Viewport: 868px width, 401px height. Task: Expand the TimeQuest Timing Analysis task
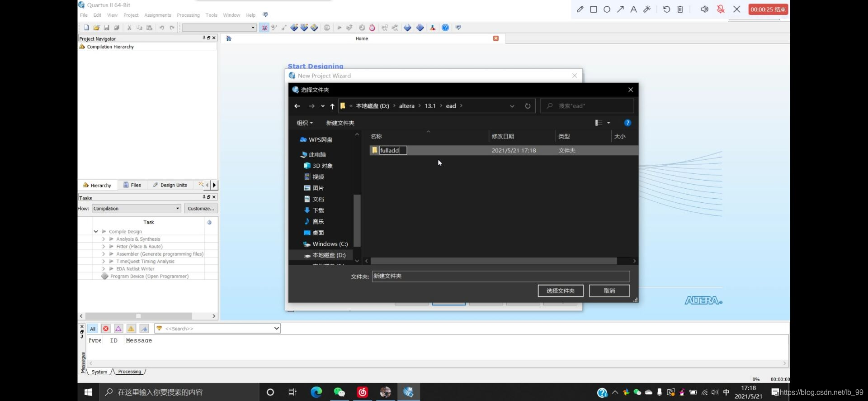pyautogui.click(x=104, y=262)
